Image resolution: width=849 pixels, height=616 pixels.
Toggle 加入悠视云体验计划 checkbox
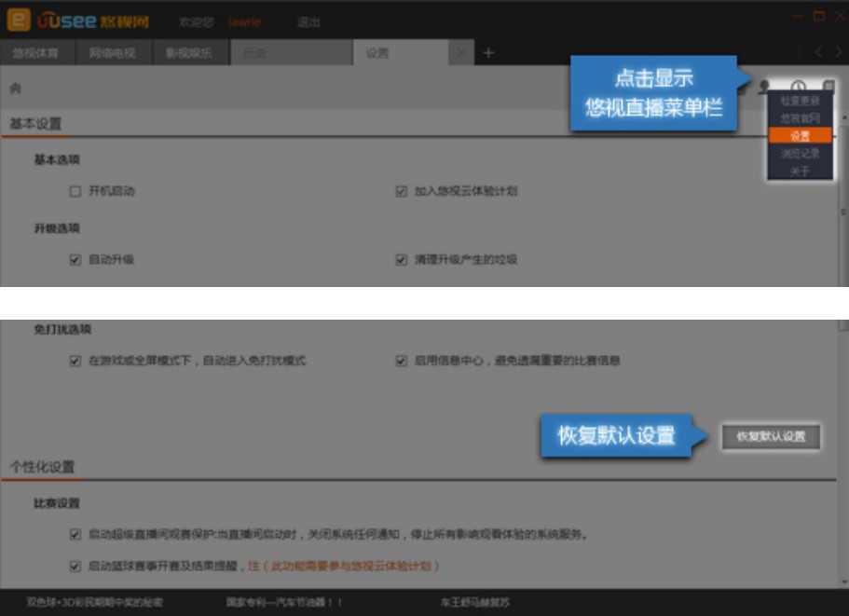pyautogui.click(x=402, y=191)
